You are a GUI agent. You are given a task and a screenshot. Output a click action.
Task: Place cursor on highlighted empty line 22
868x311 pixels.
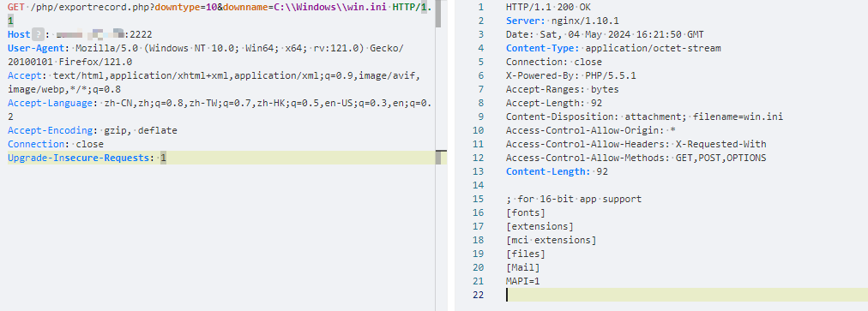(x=686, y=295)
